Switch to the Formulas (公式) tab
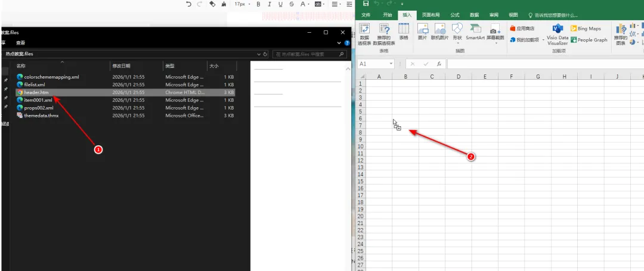Screen dimensions: 644x271 (454, 15)
